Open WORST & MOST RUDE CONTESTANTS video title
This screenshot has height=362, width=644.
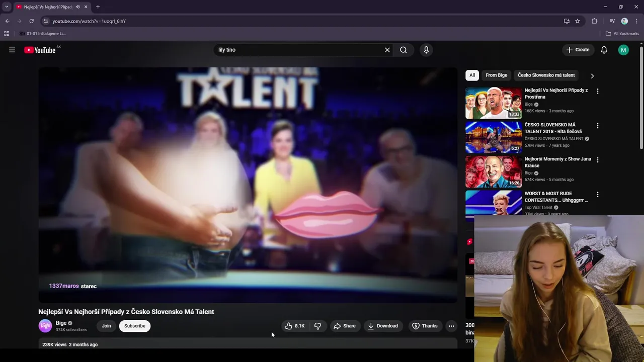click(x=556, y=197)
